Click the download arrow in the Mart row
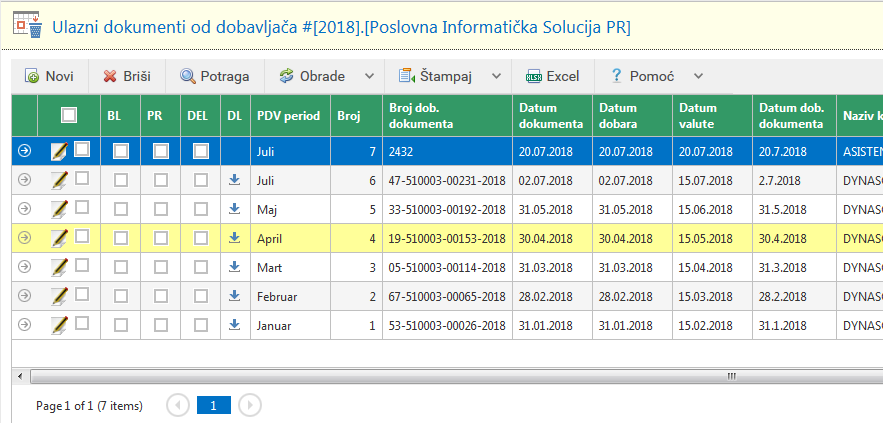 point(235,267)
